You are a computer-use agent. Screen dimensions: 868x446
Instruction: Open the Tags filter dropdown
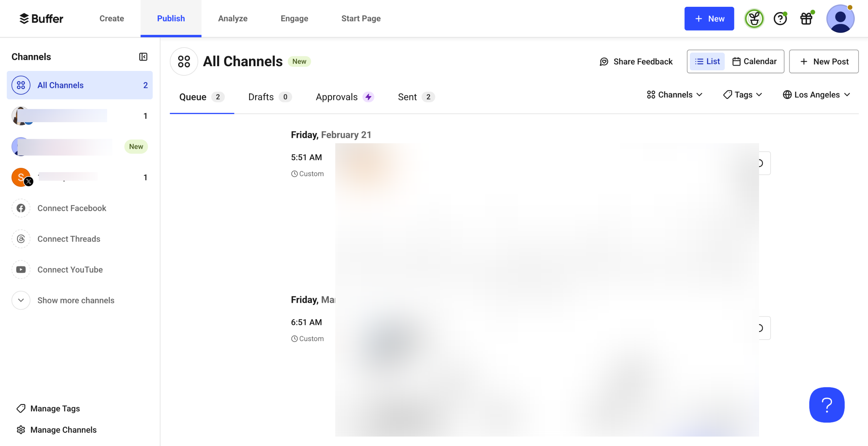pos(743,95)
